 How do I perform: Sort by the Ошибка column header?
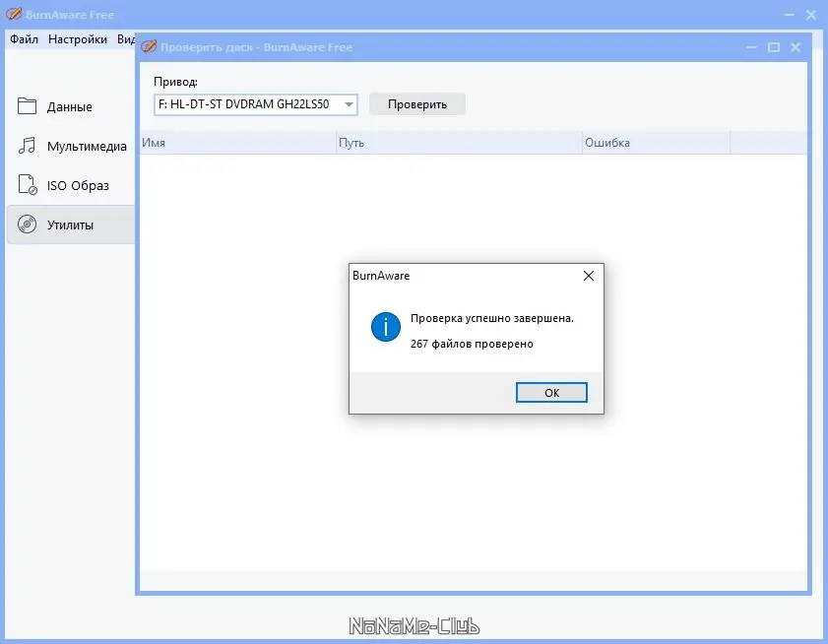[656, 143]
